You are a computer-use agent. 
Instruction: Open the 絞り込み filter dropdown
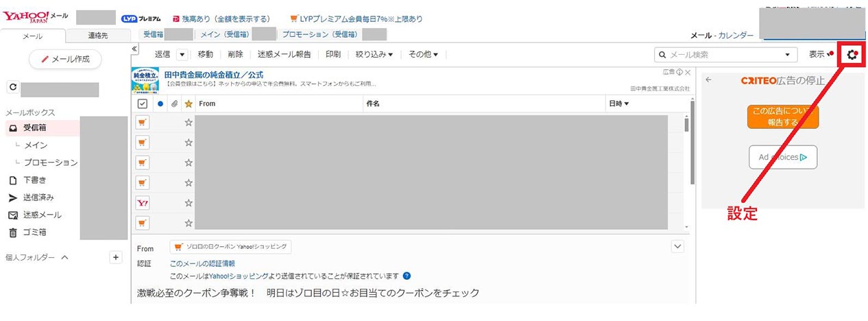[x=374, y=55]
